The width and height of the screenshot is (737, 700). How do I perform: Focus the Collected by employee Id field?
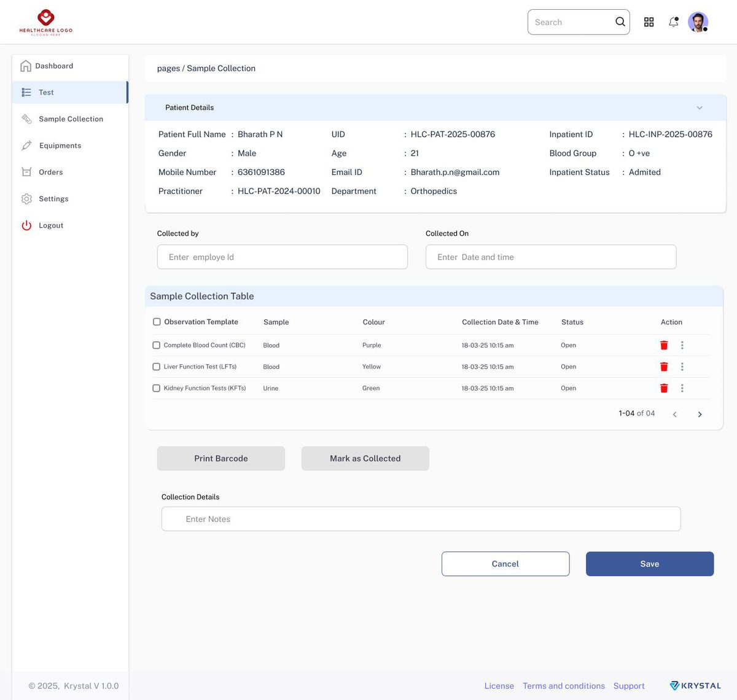point(283,257)
